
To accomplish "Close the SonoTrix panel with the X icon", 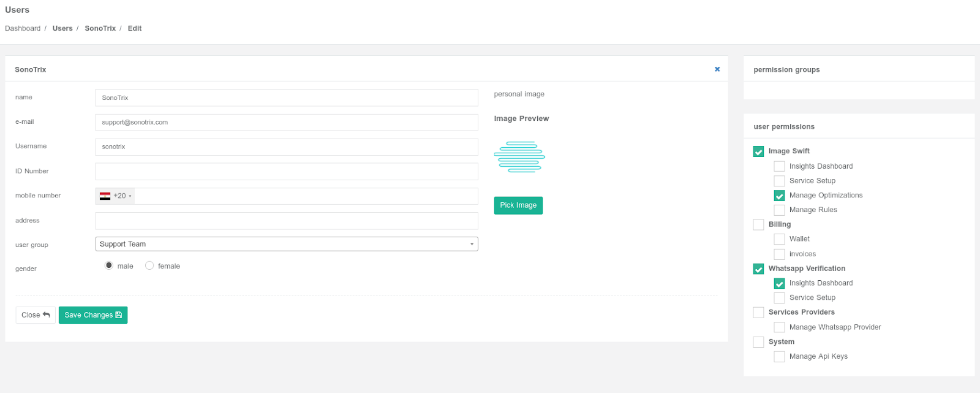I will click(x=717, y=69).
